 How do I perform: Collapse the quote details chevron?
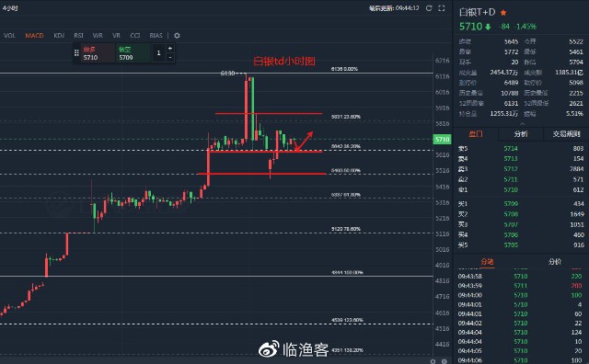point(522,123)
